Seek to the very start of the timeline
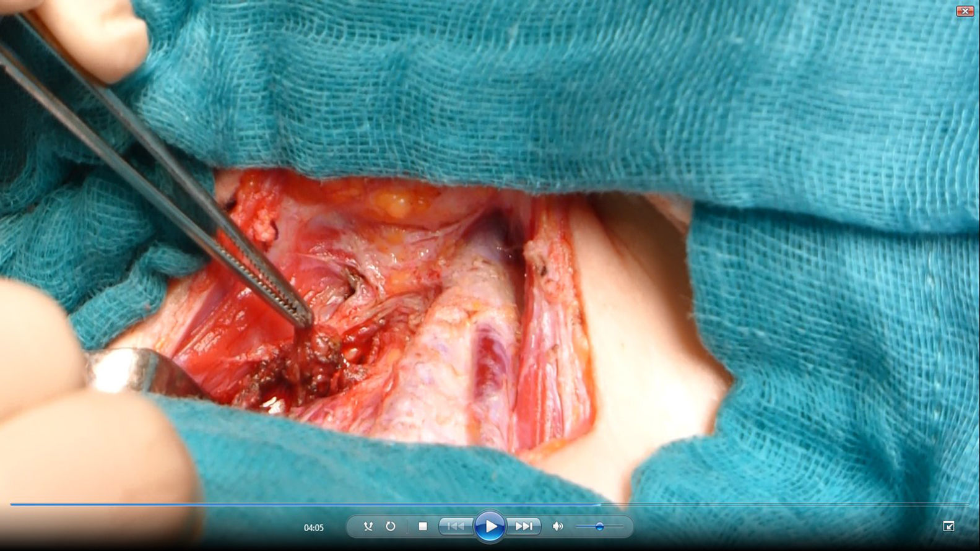 pyautogui.click(x=12, y=504)
